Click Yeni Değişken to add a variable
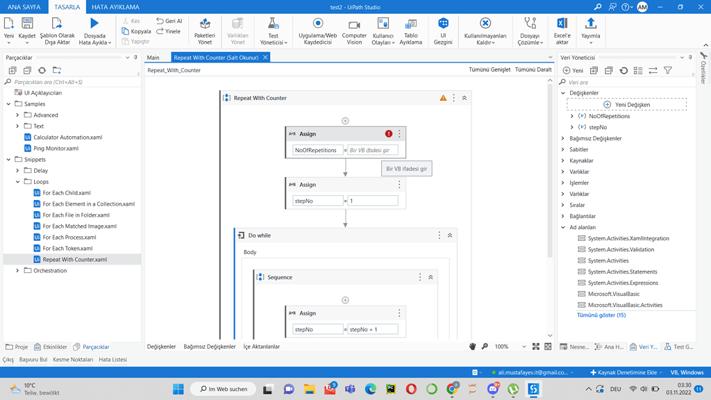This screenshot has width=711, height=400. click(x=627, y=105)
